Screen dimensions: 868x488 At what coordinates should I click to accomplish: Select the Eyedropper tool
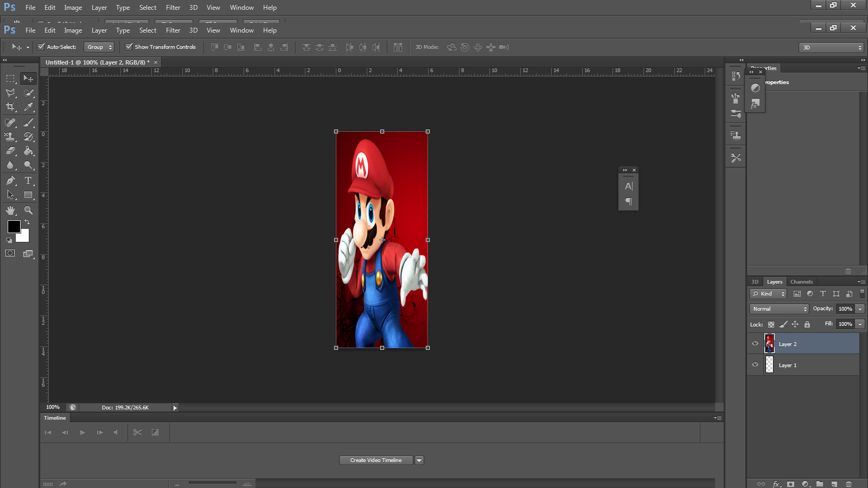click(28, 107)
